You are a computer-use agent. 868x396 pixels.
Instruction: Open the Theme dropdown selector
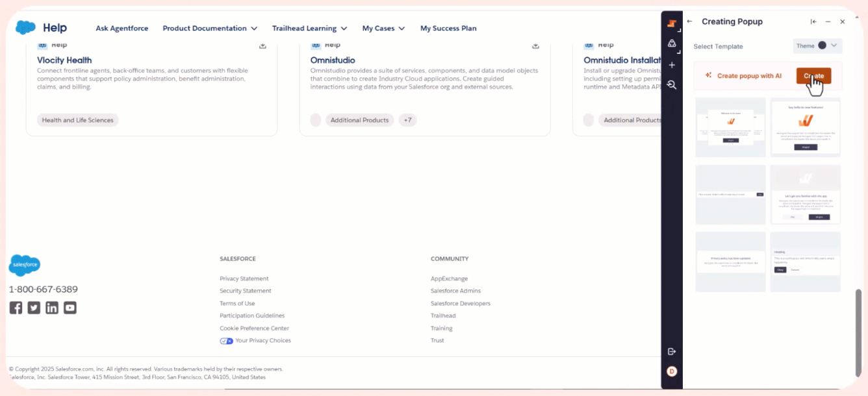click(817, 45)
